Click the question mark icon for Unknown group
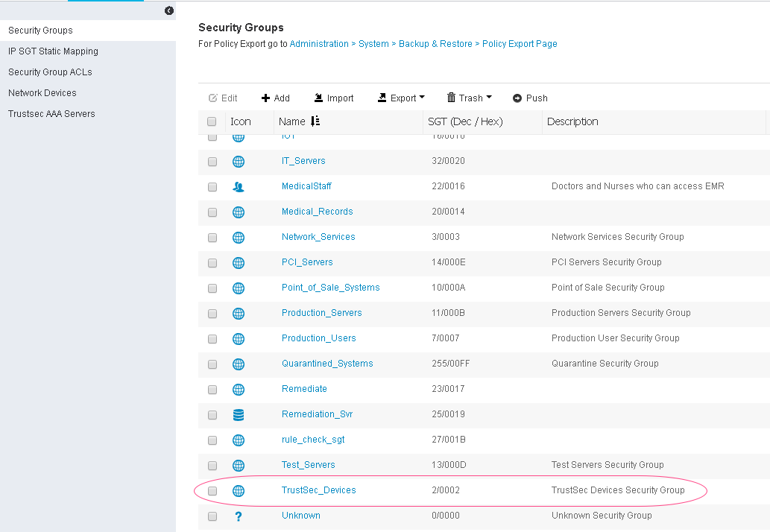 coord(239,515)
